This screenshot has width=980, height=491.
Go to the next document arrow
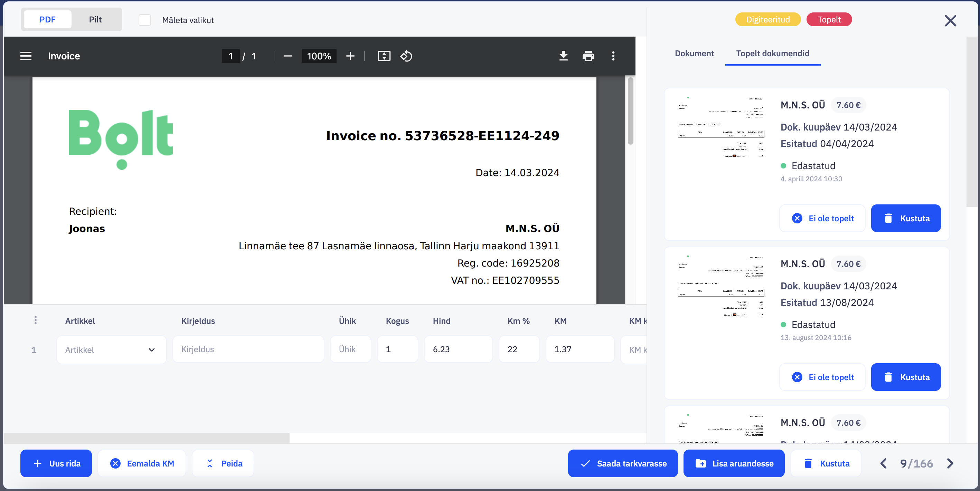950,463
